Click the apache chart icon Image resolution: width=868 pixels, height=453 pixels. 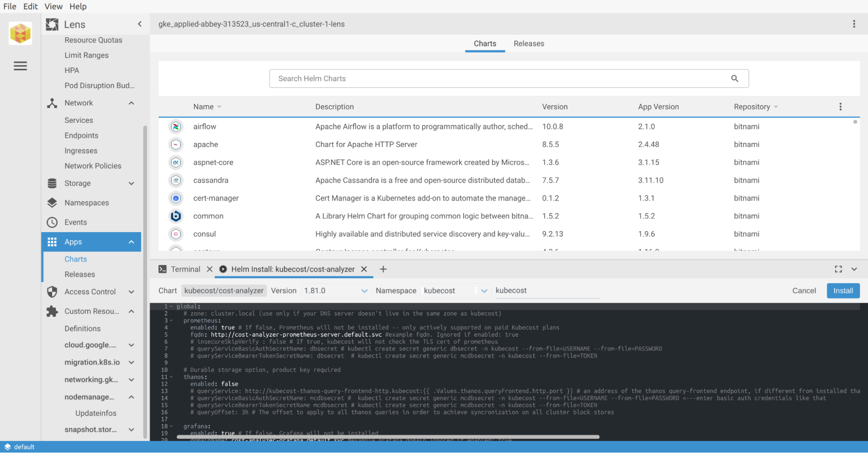[x=175, y=144]
